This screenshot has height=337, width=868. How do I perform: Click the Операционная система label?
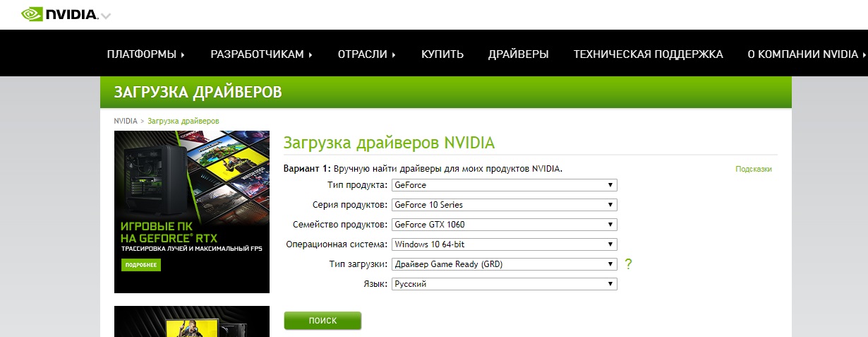pyautogui.click(x=337, y=244)
